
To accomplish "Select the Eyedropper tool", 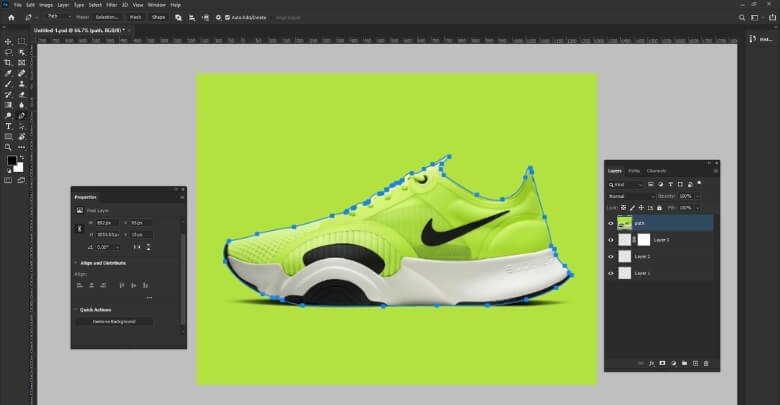I will tap(8, 73).
